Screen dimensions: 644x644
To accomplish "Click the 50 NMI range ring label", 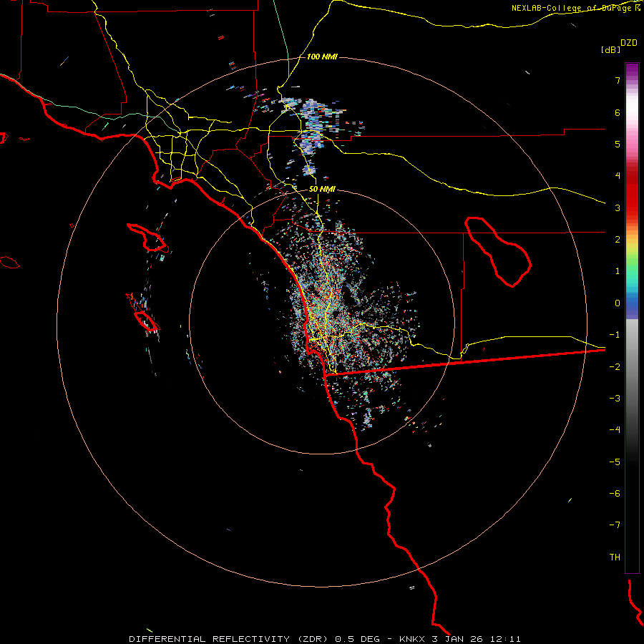I will point(322,190).
